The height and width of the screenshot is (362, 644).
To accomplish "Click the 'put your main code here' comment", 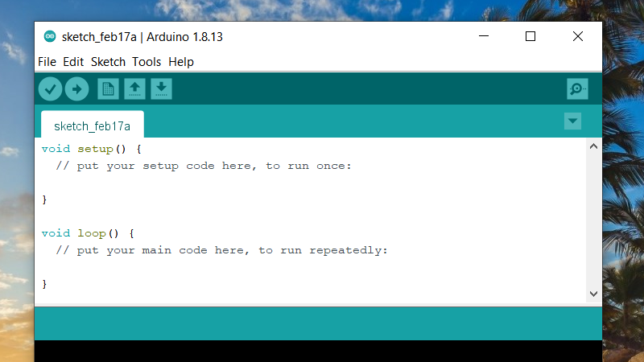I will coord(222,250).
